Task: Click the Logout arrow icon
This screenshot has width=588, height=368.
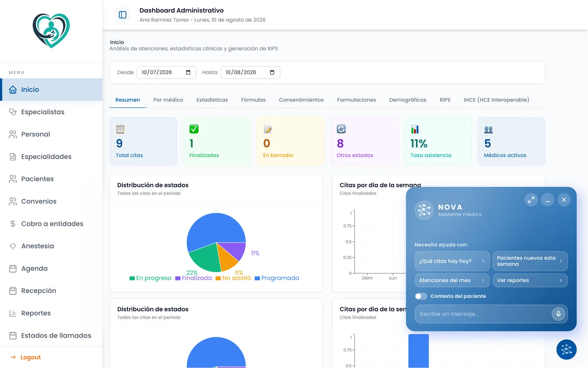Action: [13, 357]
